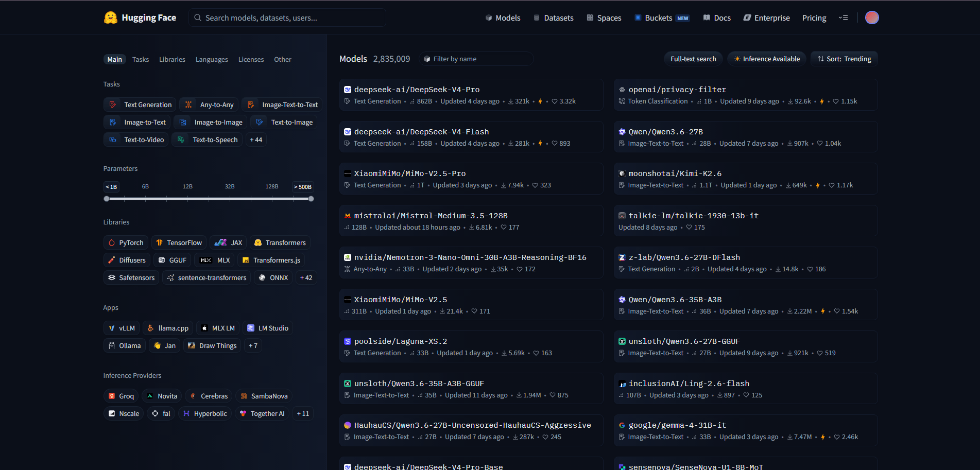Filter by the llama.cpp app
Screen dimensions: 980x470
tap(168, 328)
